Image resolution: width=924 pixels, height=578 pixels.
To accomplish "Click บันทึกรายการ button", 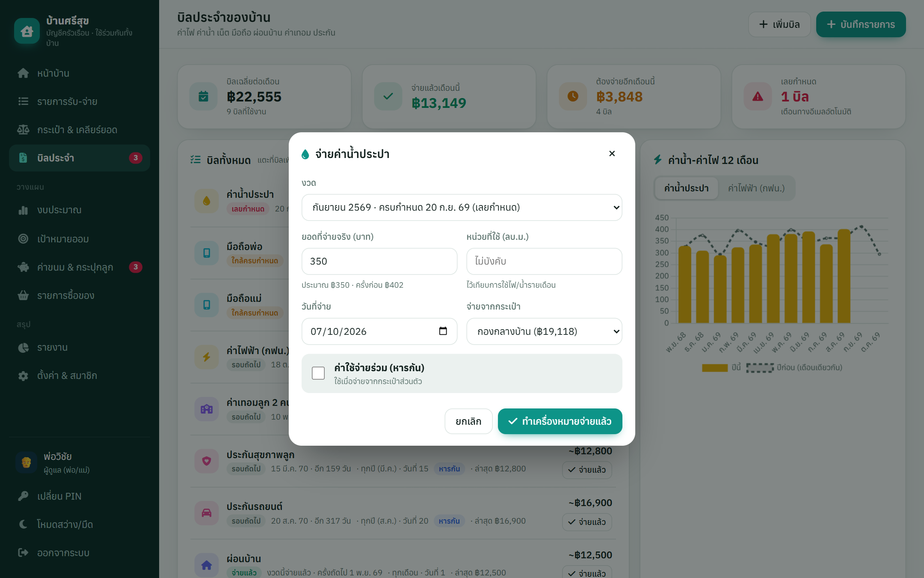I will pos(861,24).
